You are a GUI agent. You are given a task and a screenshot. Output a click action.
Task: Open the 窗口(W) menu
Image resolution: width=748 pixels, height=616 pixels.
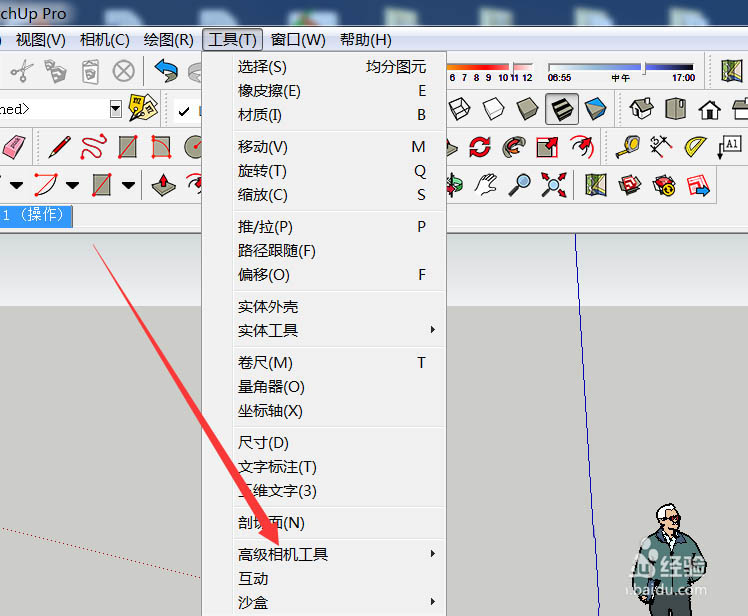[x=298, y=40]
